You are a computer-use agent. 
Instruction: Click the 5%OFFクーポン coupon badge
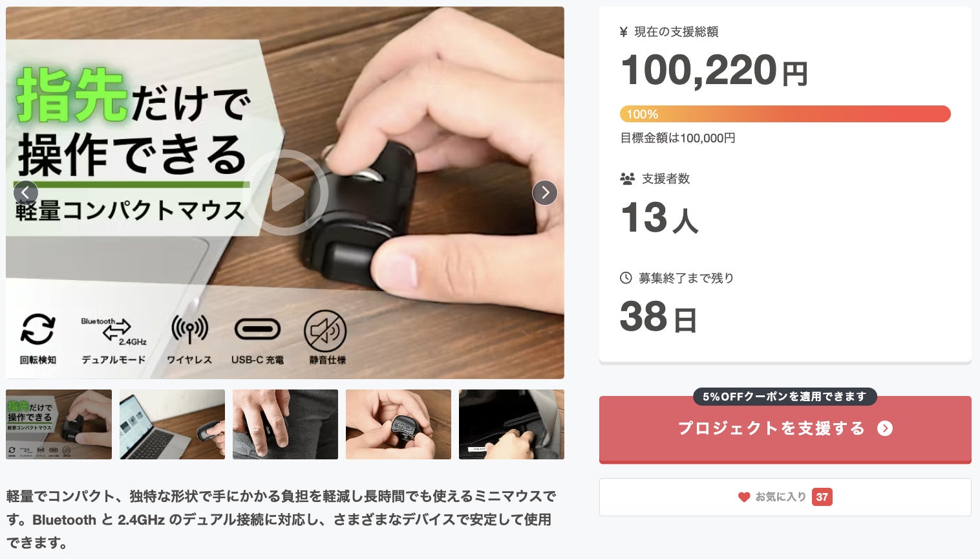pos(785,397)
